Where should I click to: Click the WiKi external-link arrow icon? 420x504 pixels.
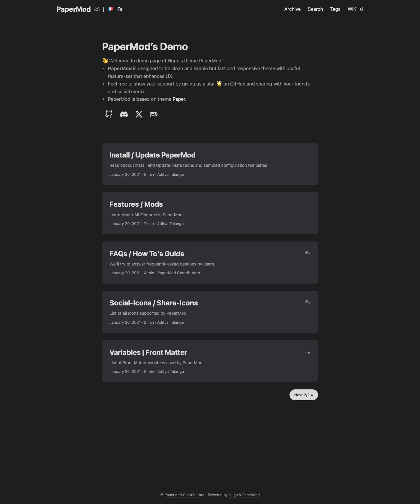pos(361,9)
